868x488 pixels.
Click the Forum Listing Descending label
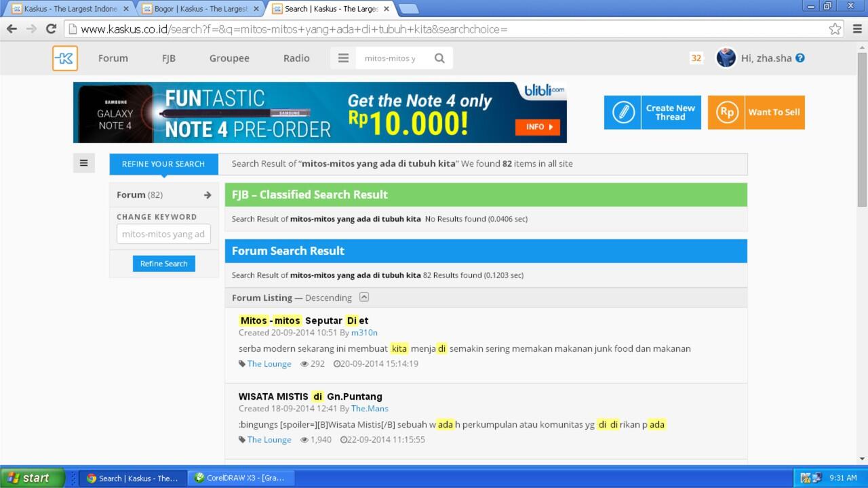pyautogui.click(x=292, y=298)
